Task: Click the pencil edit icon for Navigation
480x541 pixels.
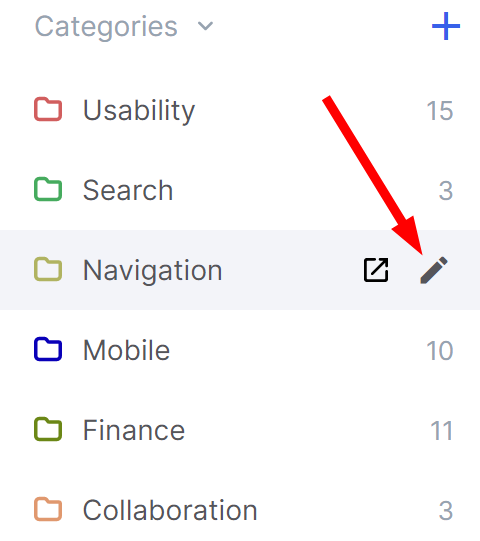Action: point(434,270)
